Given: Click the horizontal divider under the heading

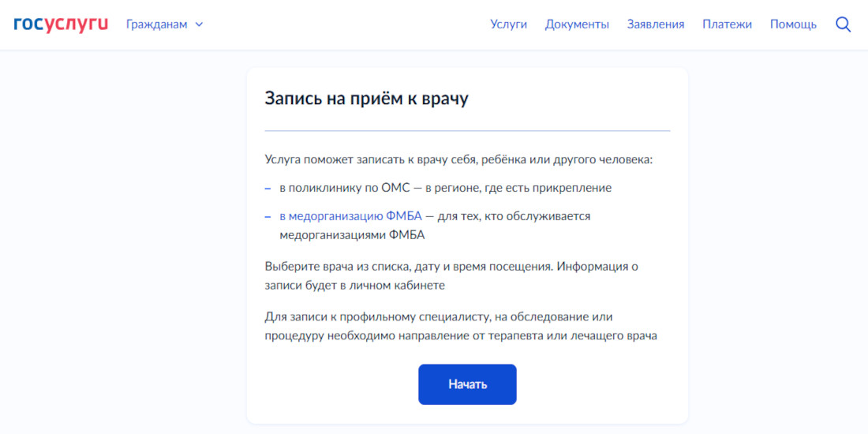Looking at the screenshot, I should (467, 130).
